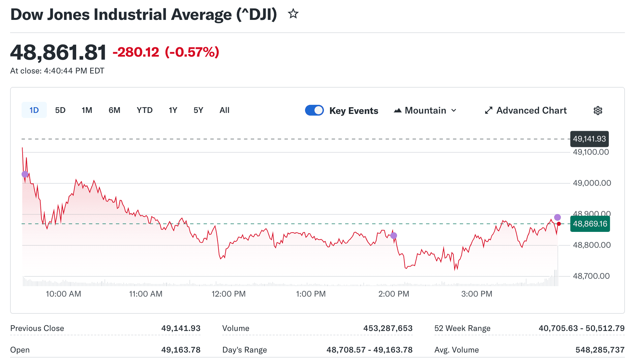The height and width of the screenshot is (364, 633).
Task: Click the 49,000.00 price axis label
Action: click(x=592, y=183)
